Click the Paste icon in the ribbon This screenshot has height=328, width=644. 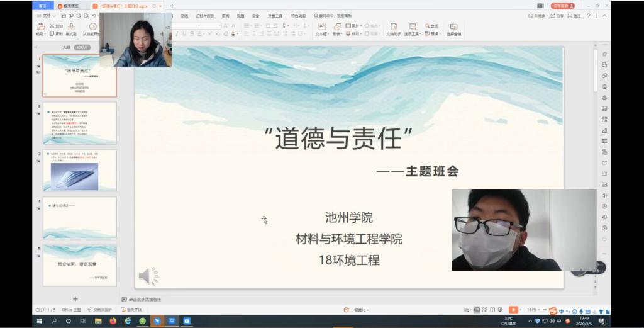(x=40, y=27)
